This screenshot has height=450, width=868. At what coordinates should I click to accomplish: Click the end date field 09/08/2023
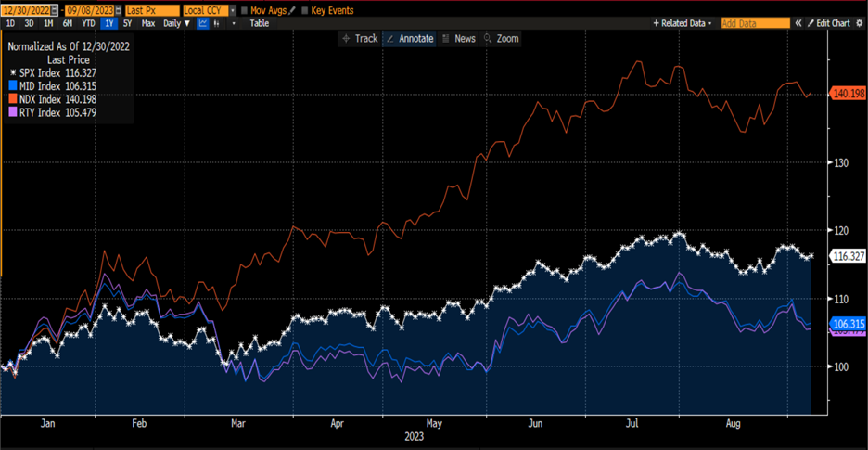(90, 10)
